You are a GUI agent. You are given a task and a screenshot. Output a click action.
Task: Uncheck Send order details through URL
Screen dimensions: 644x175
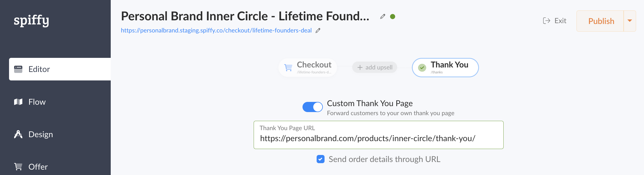tap(320, 159)
